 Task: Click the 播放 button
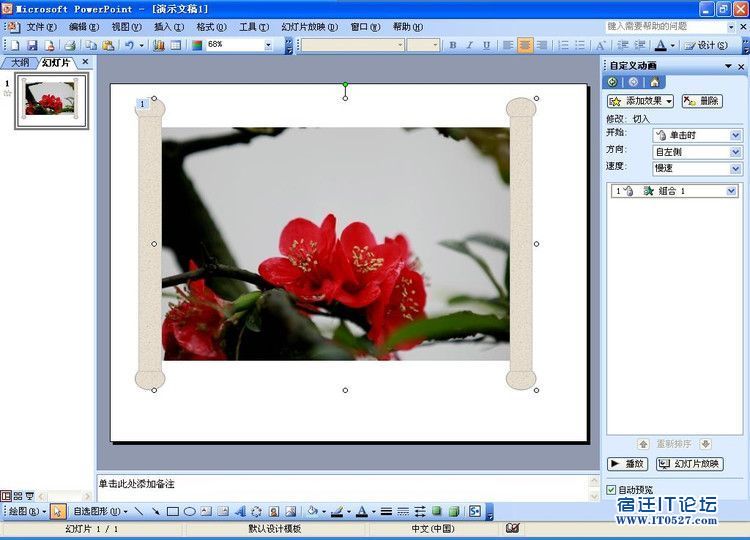[x=627, y=463]
